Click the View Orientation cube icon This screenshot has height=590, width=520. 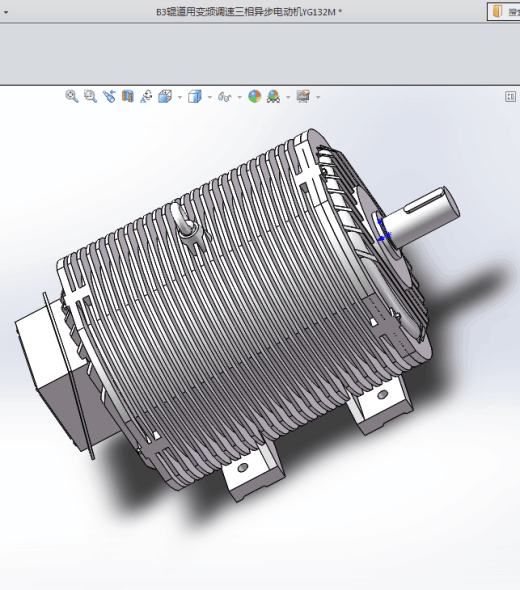[165, 96]
